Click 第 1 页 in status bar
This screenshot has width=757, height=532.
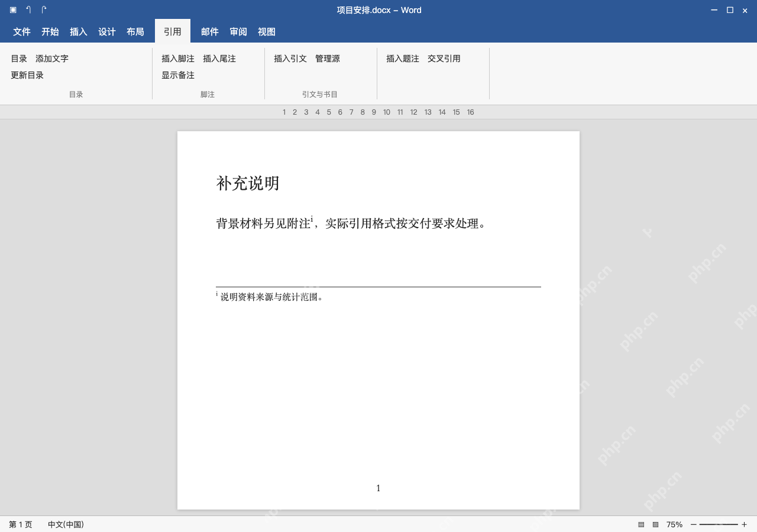tap(21, 524)
